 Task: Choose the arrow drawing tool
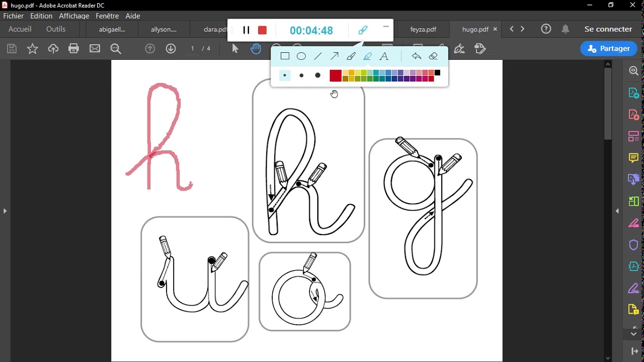pyautogui.click(x=335, y=56)
